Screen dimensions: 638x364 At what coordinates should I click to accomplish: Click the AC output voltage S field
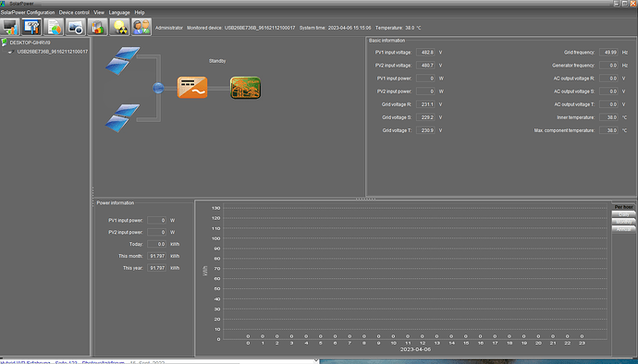608,91
